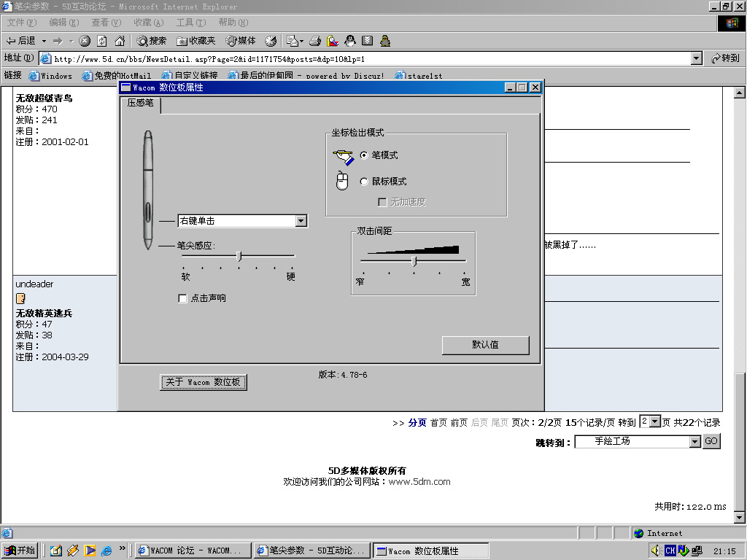The image size is (747, 560).
Task: Open the media player quick launch icon
Action: (90, 551)
